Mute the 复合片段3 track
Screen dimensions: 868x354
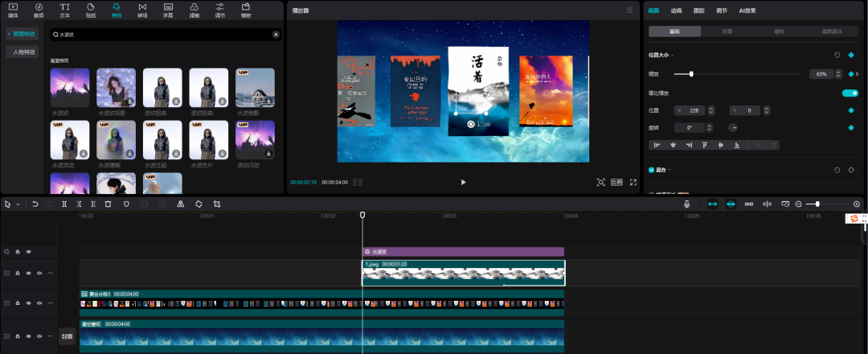click(x=39, y=303)
